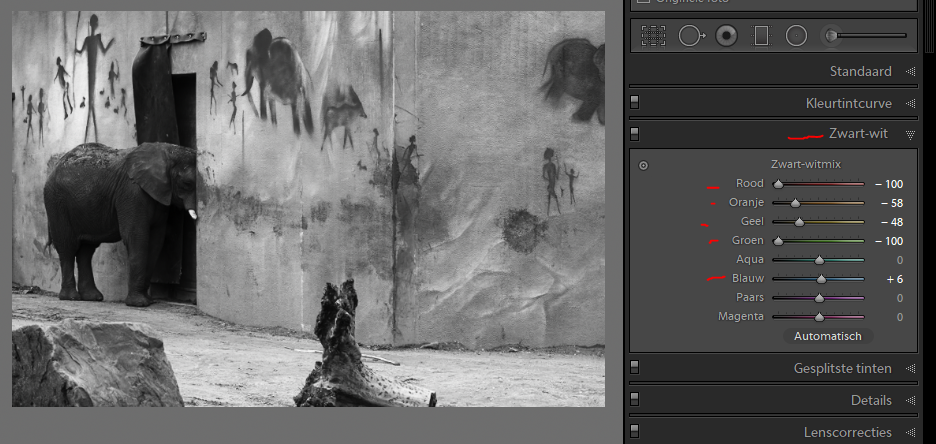Open the Lenscorrecties panel header
The image size is (936, 444).
[847, 433]
